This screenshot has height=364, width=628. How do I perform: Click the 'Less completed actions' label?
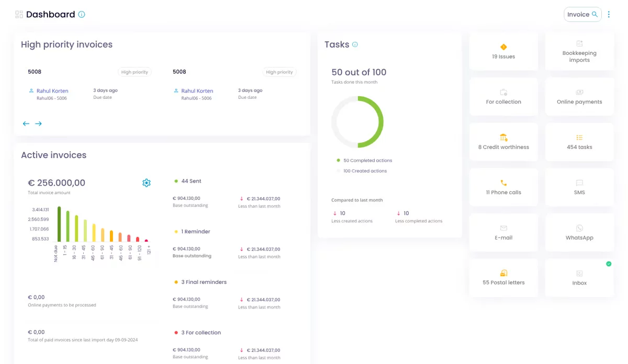(x=419, y=221)
